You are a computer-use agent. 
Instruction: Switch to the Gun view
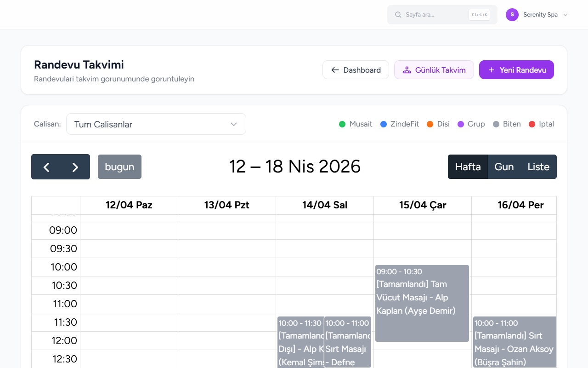(x=504, y=167)
